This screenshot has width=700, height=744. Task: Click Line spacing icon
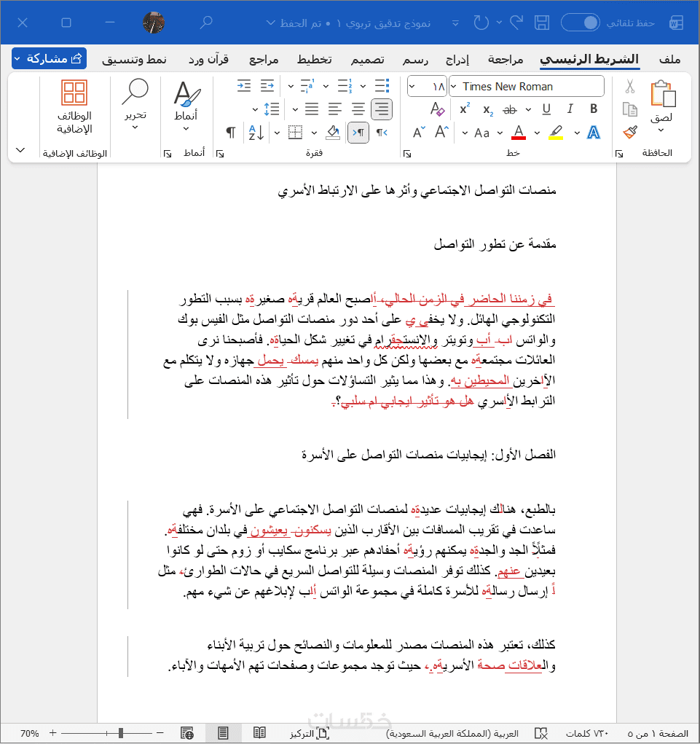(x=272, y=109)
